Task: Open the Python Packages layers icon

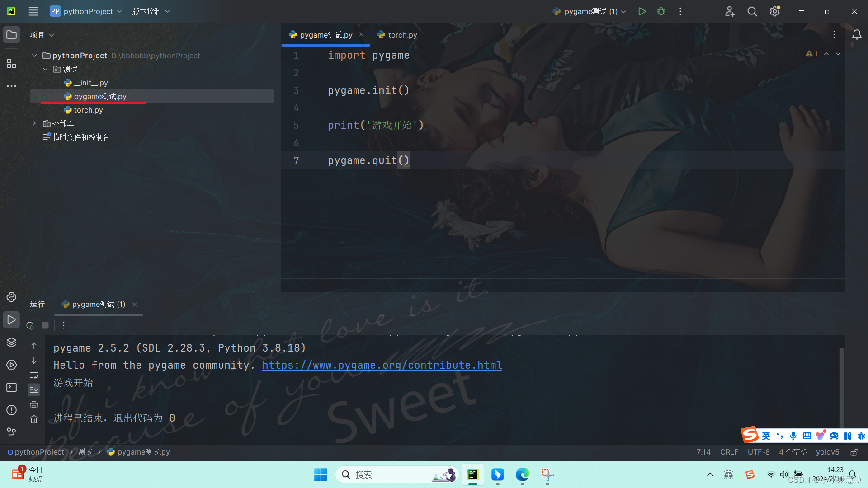Action: pos(11,342)
